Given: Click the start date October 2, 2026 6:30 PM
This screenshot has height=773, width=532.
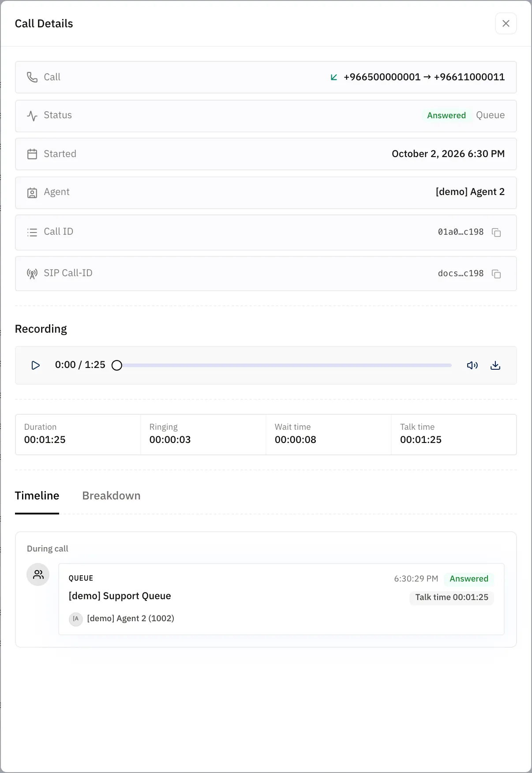Looking at the screenshot, I should [x=448, y=154].
